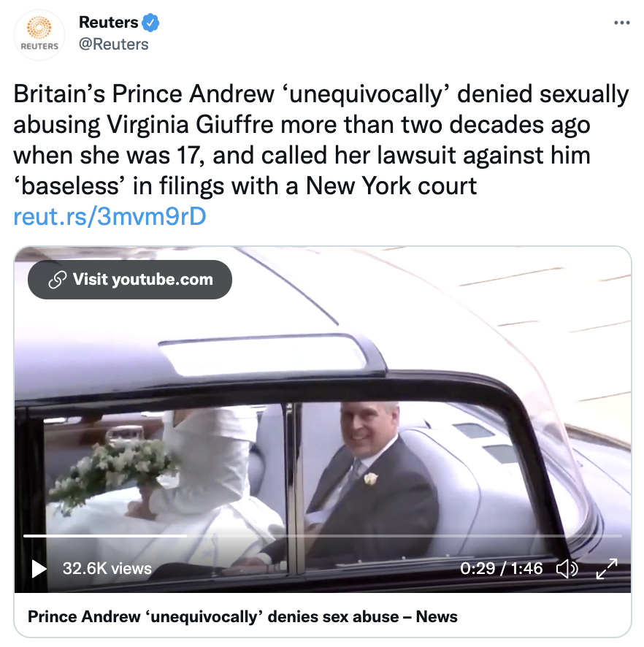Screen dimensions: 644x647
Task: Open the three-dots more options menu
Action: pos(621,23)
